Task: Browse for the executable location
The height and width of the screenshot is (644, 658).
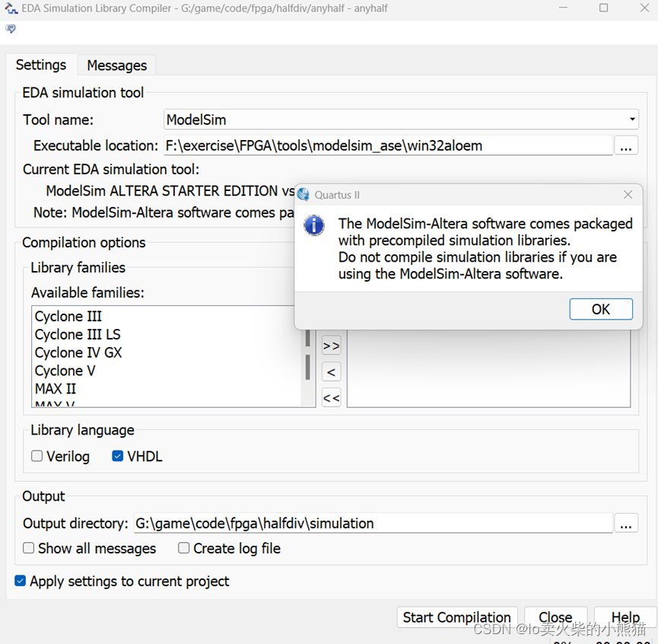Action: [x=625, y=146]
